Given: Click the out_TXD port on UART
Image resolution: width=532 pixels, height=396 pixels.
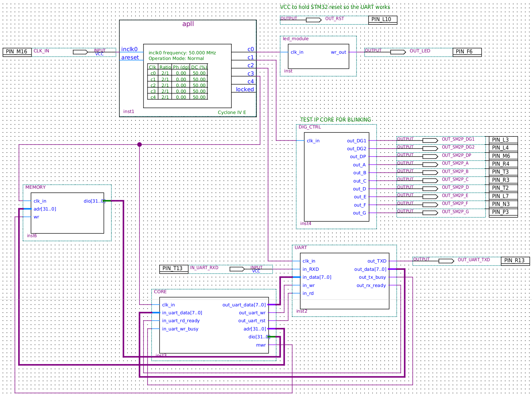Looking at the screenshot, I should pos(377,261).
